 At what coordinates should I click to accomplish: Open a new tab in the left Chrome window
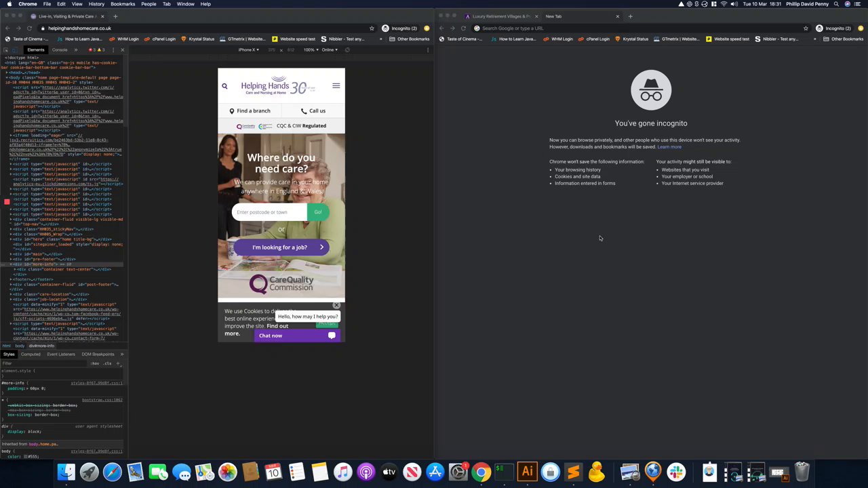click(x=115, y=16)
